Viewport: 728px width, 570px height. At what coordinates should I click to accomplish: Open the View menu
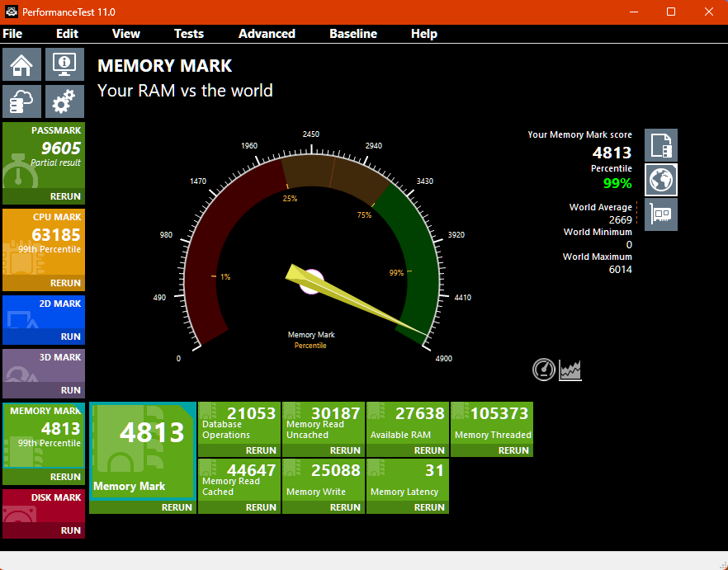point(125,34)
